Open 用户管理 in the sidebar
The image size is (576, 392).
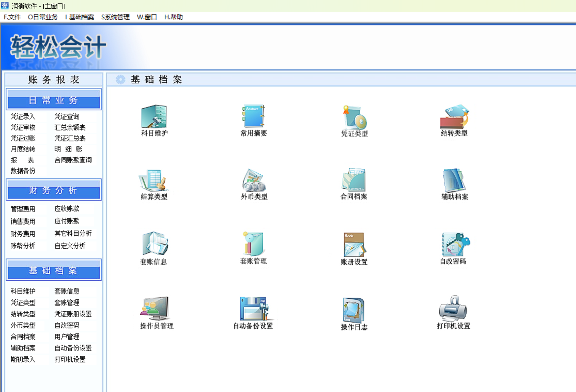coord(67,337)
